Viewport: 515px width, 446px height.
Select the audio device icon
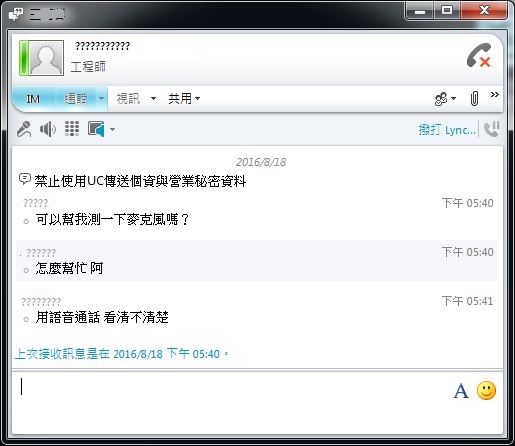96,129
